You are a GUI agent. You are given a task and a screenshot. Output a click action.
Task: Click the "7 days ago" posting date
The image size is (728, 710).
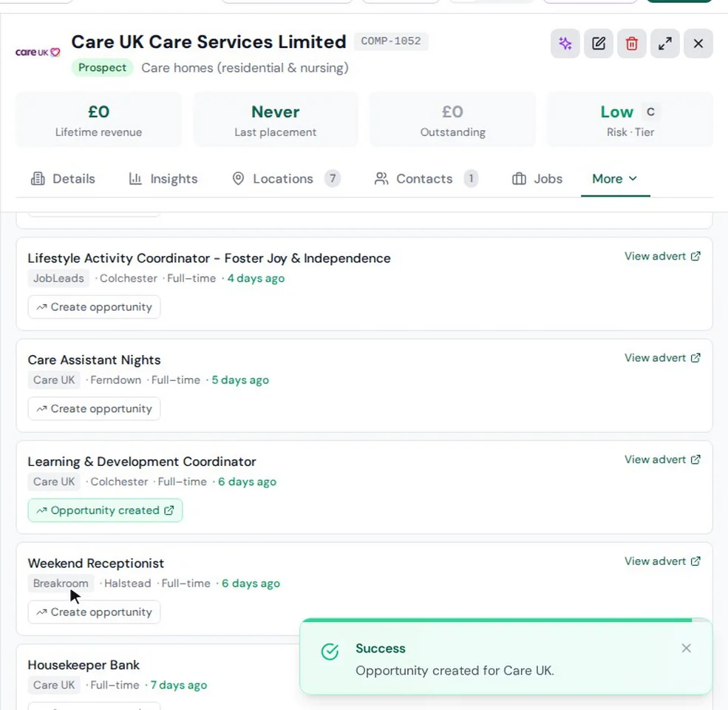point(179,686)
